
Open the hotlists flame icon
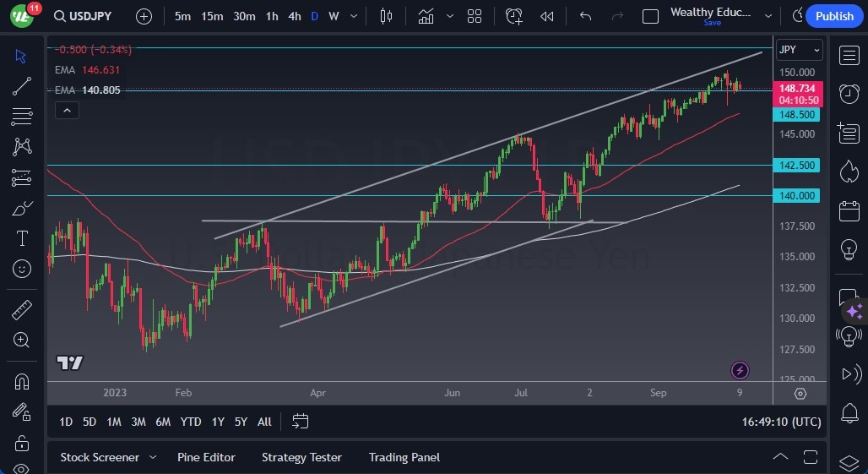tap(849, 171)
